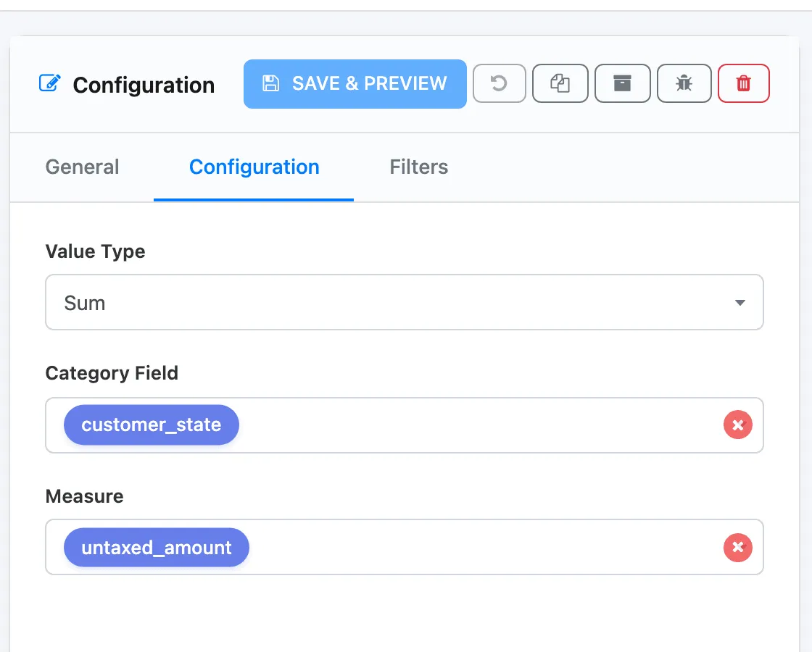
Task: Open the Value Type Sum dropdown
Action: [x=405, y=302]
